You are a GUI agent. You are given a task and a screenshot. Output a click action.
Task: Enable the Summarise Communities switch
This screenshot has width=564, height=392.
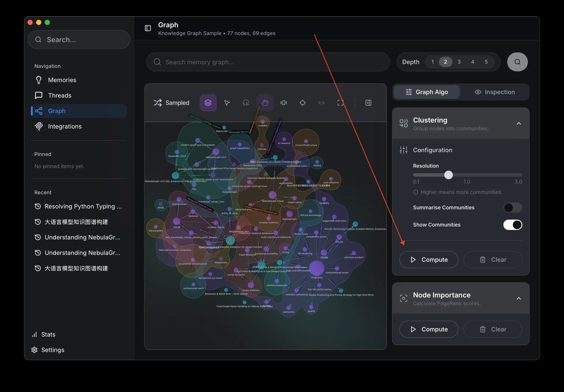point(512,208)
